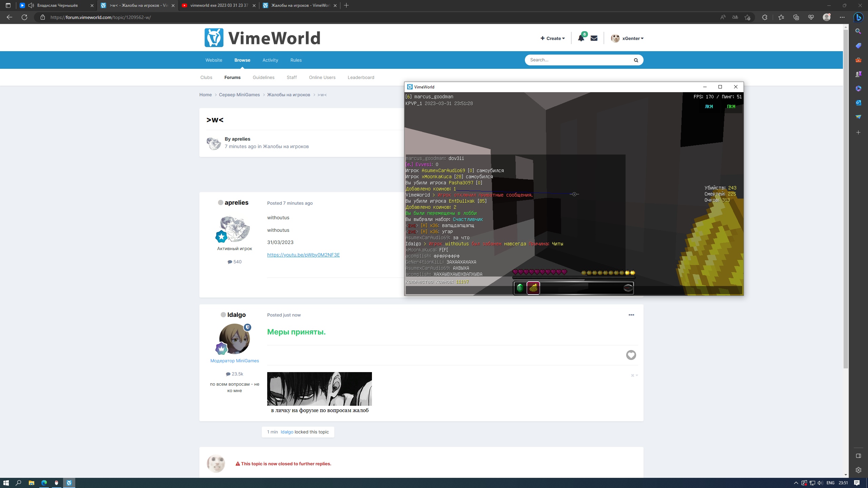868x488 pixels.
Task: Open the notifications bell icon
Action: [x=581, y=38]
